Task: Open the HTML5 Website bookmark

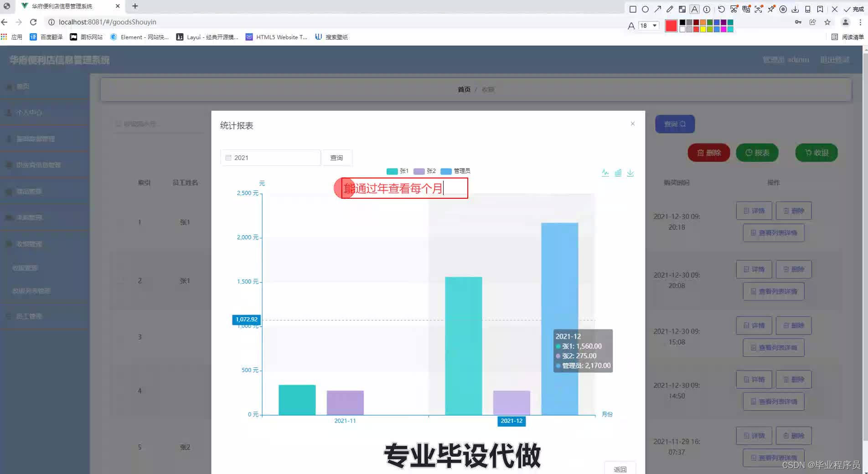Action: (277, 37)
